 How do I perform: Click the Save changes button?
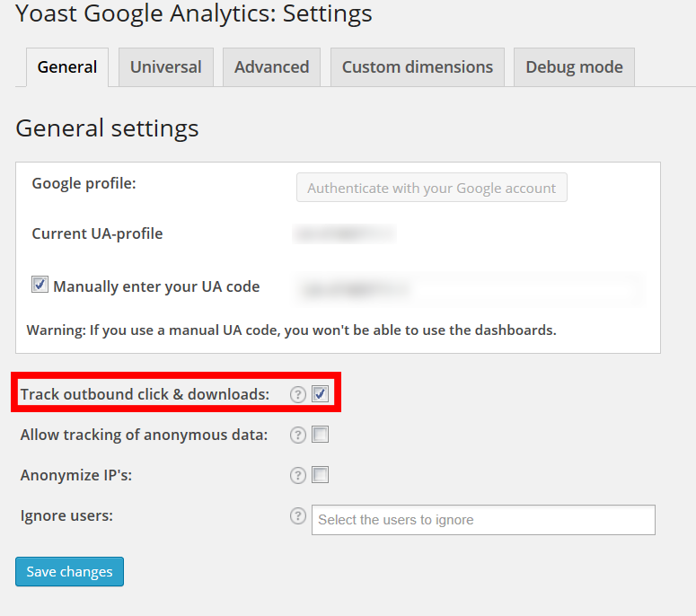click(x=70, y=572)
